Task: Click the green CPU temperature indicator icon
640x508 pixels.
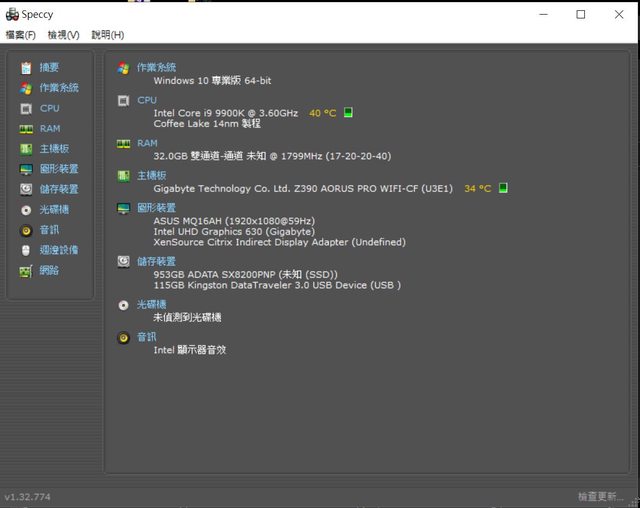Action: click(349, 113)
